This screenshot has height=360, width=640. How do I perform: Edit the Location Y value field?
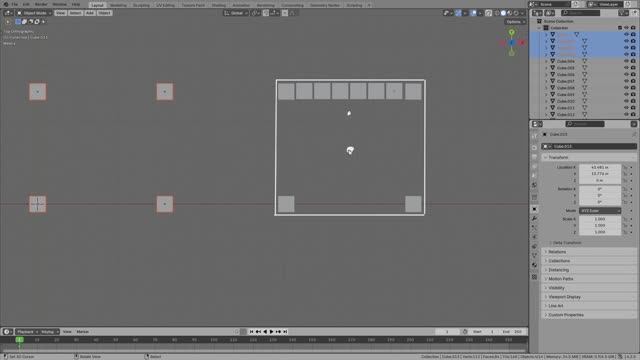click(600, 174)
